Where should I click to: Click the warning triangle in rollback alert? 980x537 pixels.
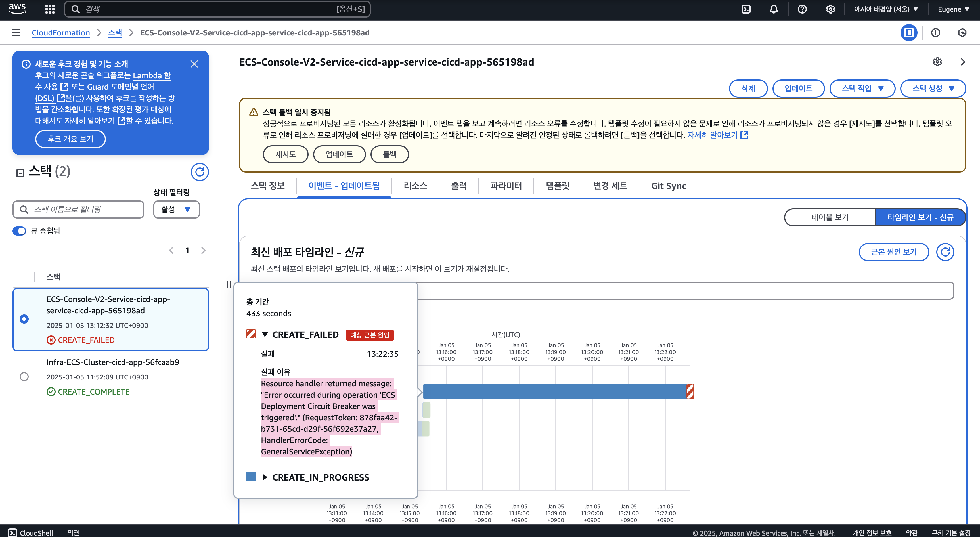click(x=253, y=112)
